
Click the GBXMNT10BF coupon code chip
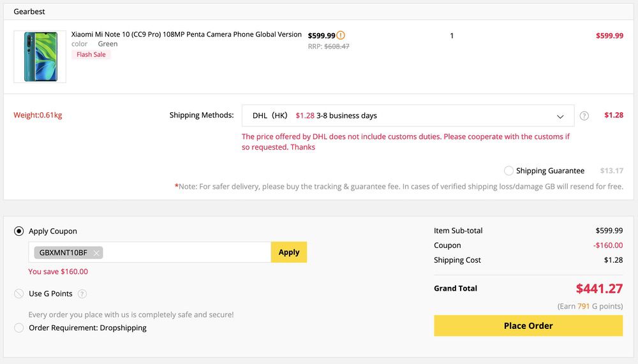63,253
